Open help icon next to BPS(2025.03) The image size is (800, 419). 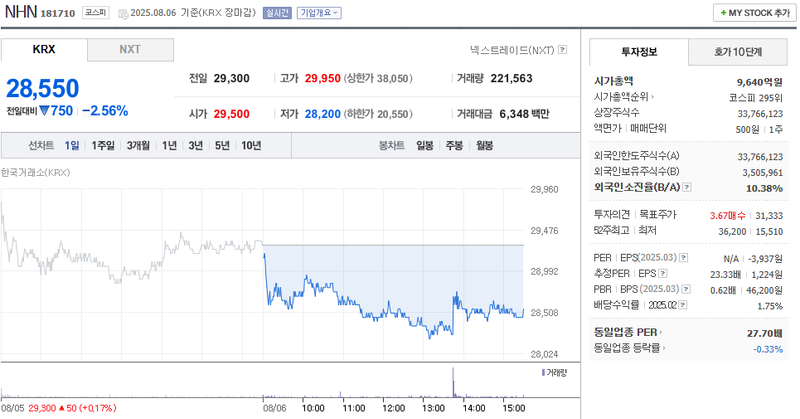click(x=686, y=289)
